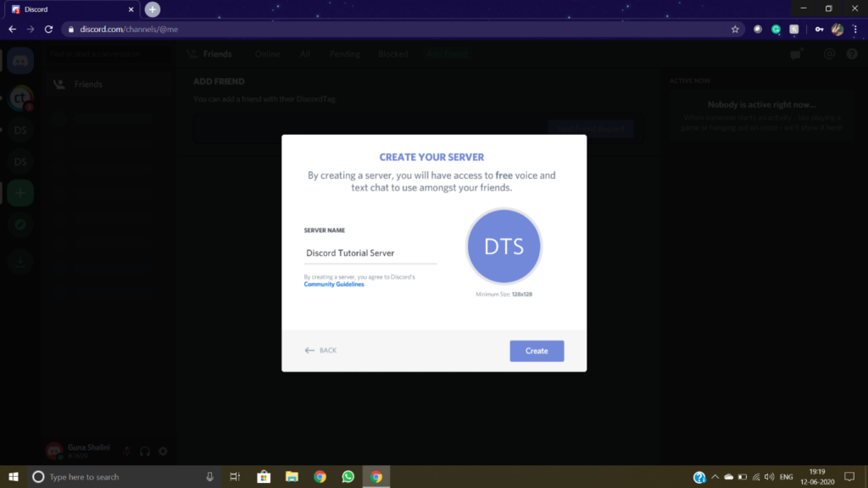Open the Mentions at-sign icon
This screenshot has height=488, width=868.
(829, 53)
